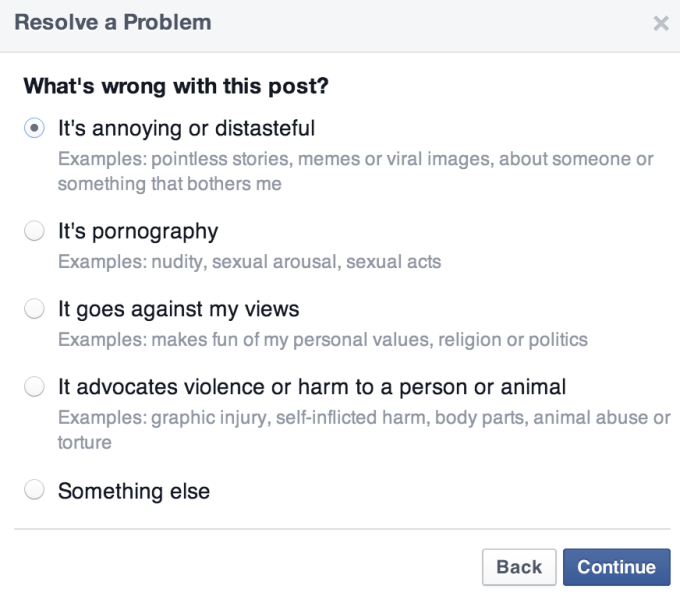Pick the "It goes against my views" radio button
Screen dimensions: 680x603
point(35,309)
